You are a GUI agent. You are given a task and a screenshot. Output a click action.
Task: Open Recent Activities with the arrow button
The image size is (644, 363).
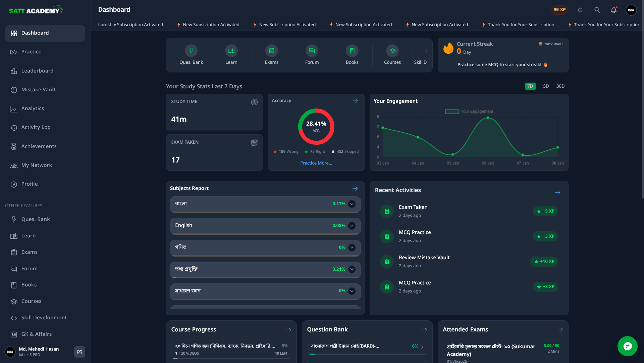557,192
